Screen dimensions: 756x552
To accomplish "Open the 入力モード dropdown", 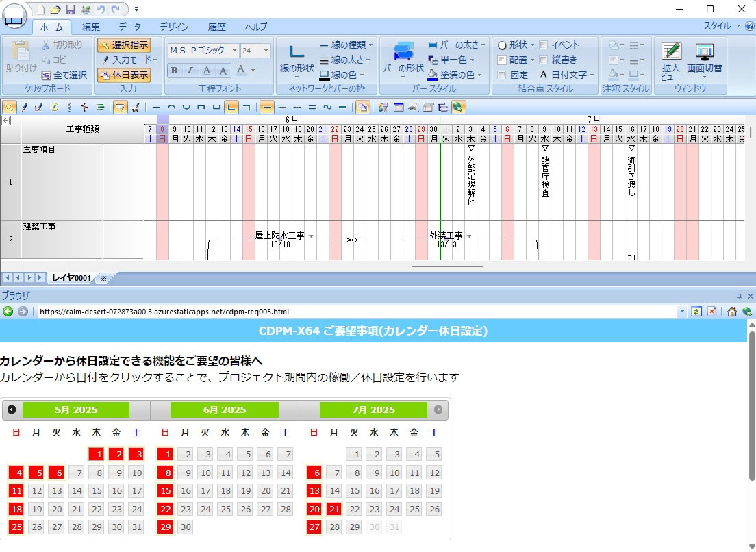I will pos(129,60).
